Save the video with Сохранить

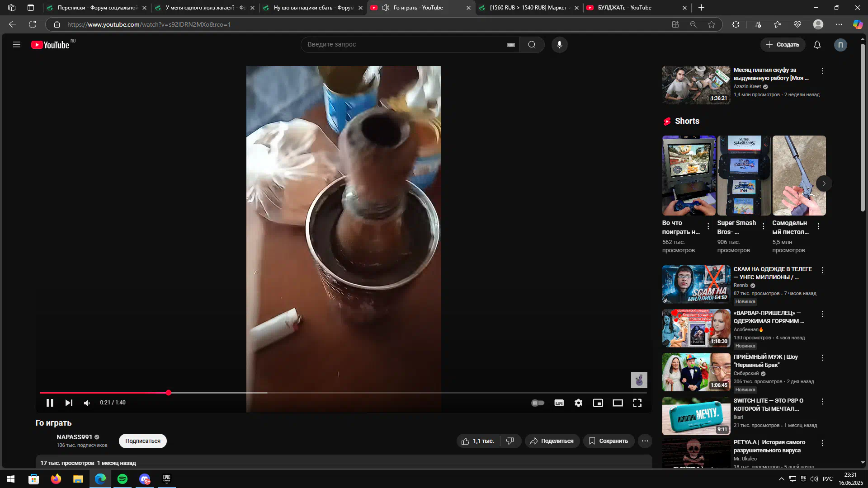pos(609,441)
